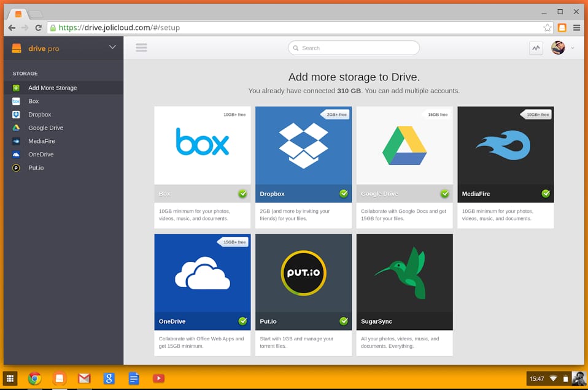Toggle the hamburger sidebar menu
The height and width of the screenshot is (390, 588).
141,48
